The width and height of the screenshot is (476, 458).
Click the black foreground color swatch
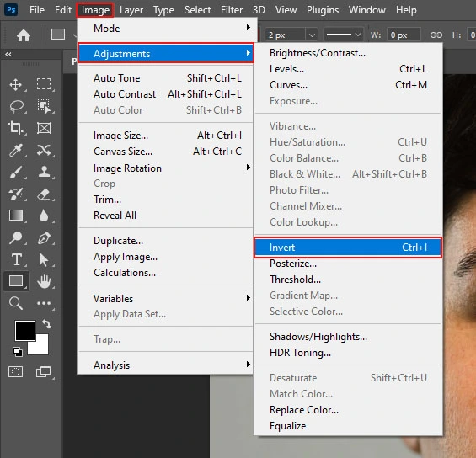[x=25, y=331]
